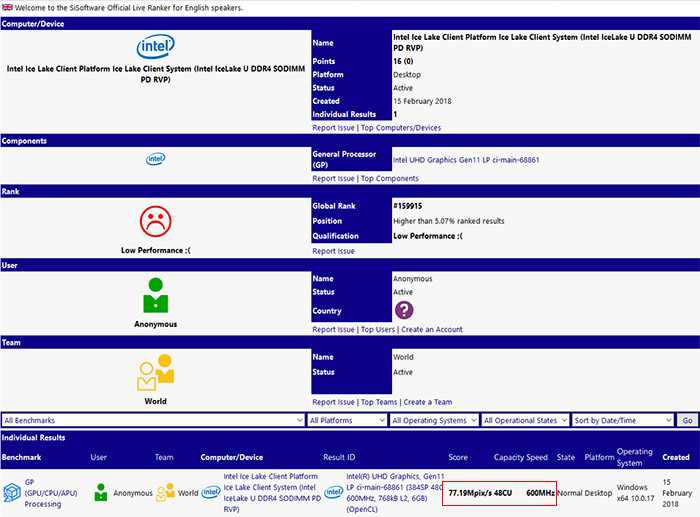Click the yellow World team icon
Viewport: 700px width, 517px height.
tap(155, 372)
